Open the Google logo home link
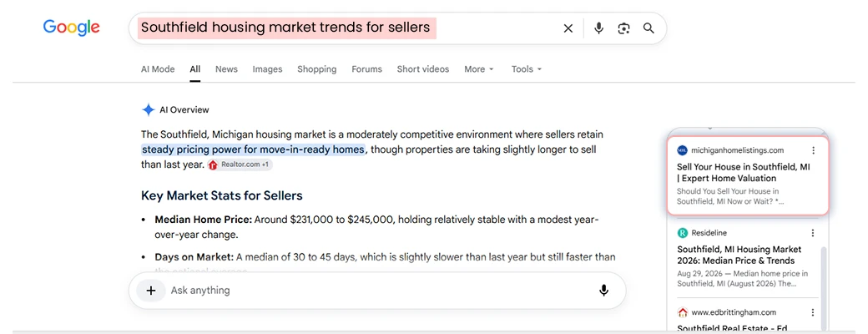This screenshot has height=334, width=868. click(72, 28)
